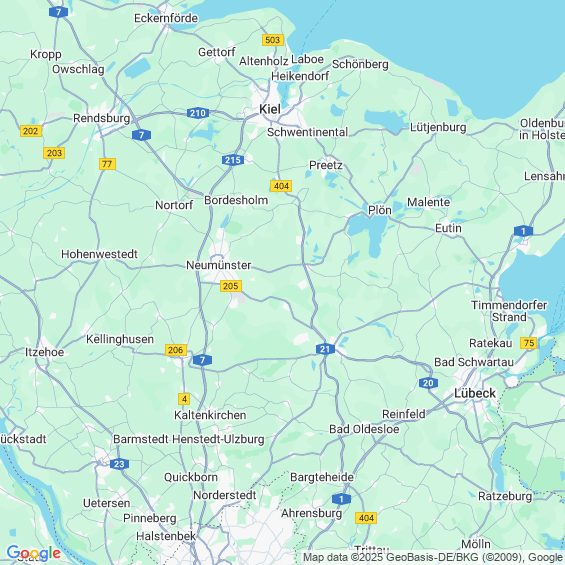
Task: Click the yellow 206 road shield
Action: pyautogui.click(x=175, y=350)
